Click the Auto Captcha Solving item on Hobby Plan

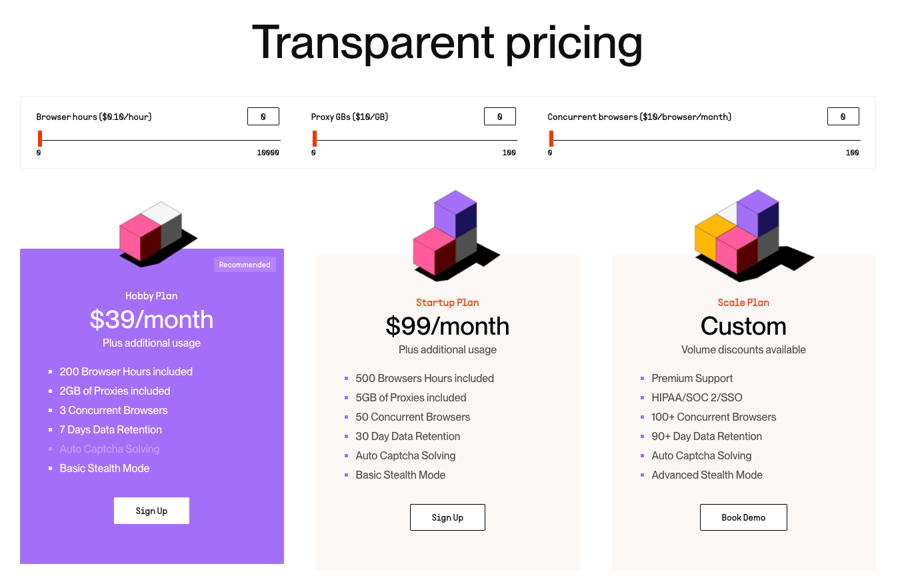109,449
